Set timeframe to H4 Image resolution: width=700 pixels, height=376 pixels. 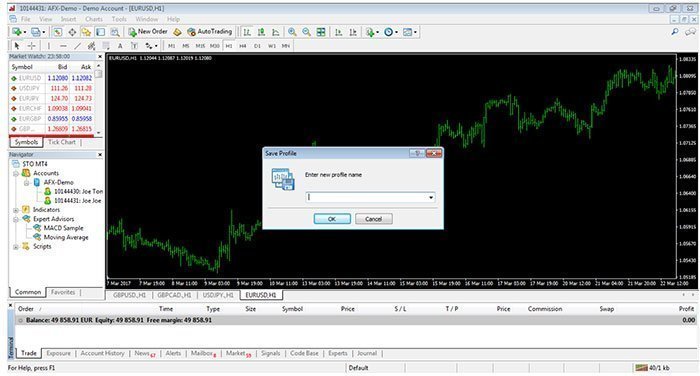pyautogui.click(x=243, y=46)
